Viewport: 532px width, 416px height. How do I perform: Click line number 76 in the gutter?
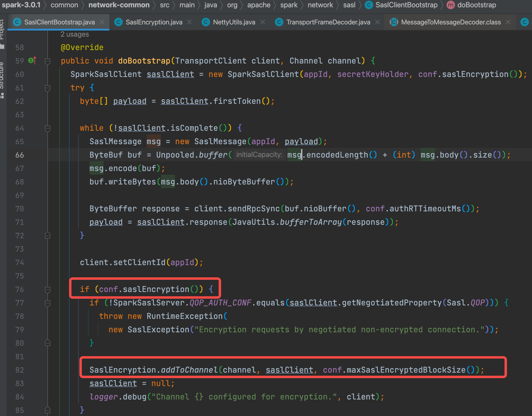(20, 289)
